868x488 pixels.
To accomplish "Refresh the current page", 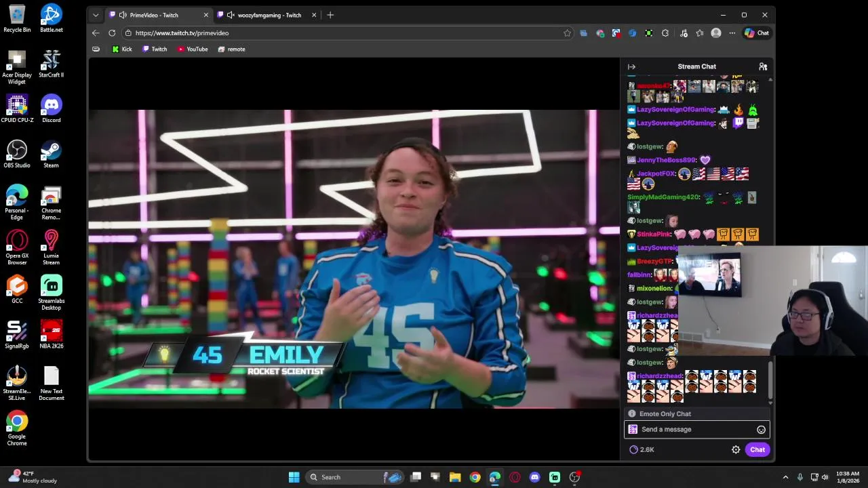I will click(112, 33).
